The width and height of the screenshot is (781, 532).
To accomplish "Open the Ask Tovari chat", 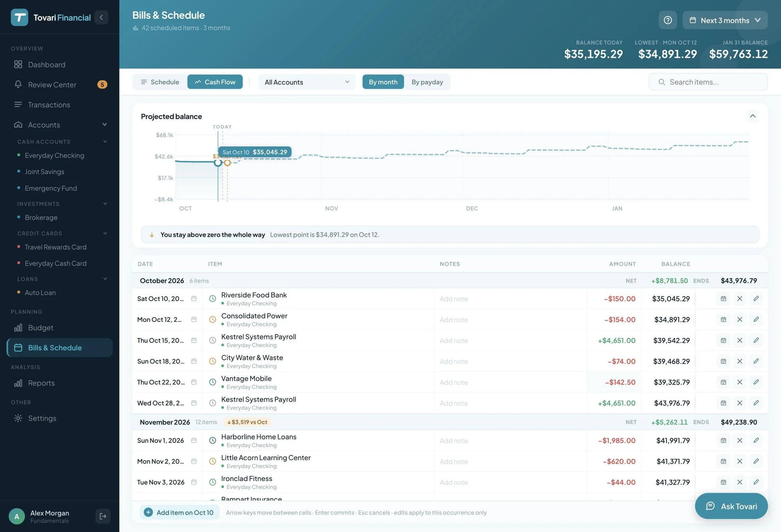I will coord(731,506).
